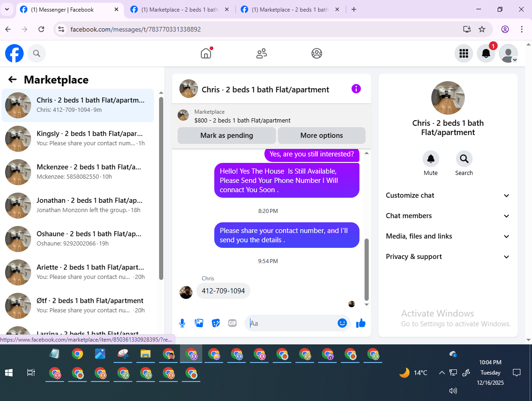
Task: Click the large listing photo in info panel
Action: (x=448, y=98)
